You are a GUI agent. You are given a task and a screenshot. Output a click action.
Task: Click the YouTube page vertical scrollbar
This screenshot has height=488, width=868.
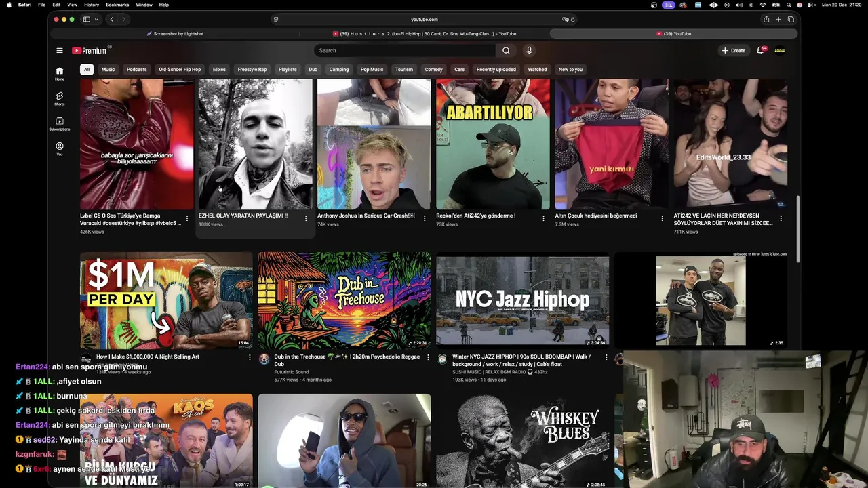[x=798, y=230]
